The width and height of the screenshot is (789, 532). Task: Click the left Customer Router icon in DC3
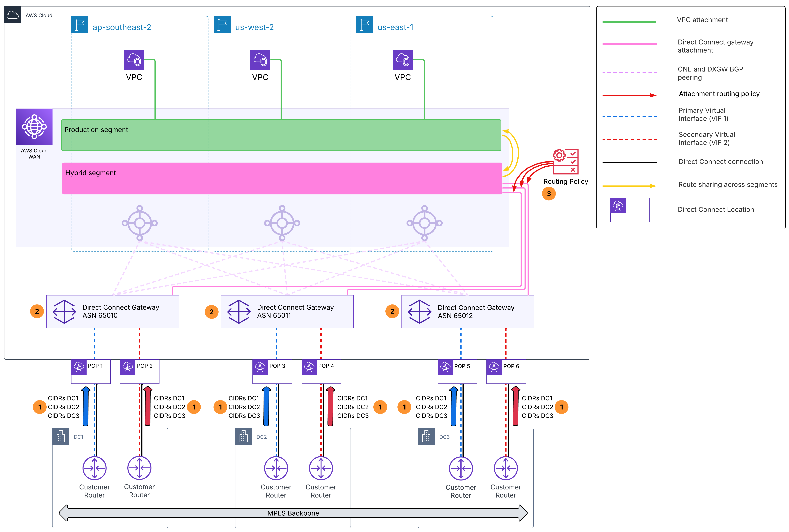pos(461,469)
